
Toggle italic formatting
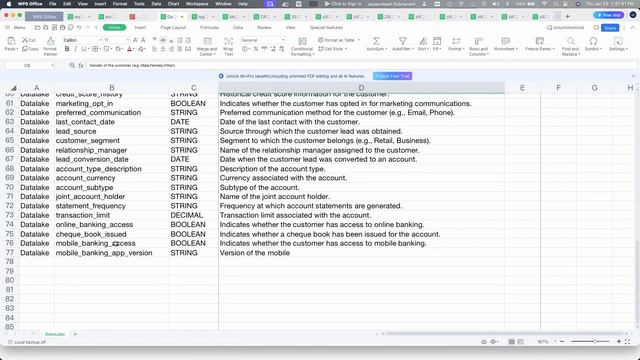coord(75,49)
